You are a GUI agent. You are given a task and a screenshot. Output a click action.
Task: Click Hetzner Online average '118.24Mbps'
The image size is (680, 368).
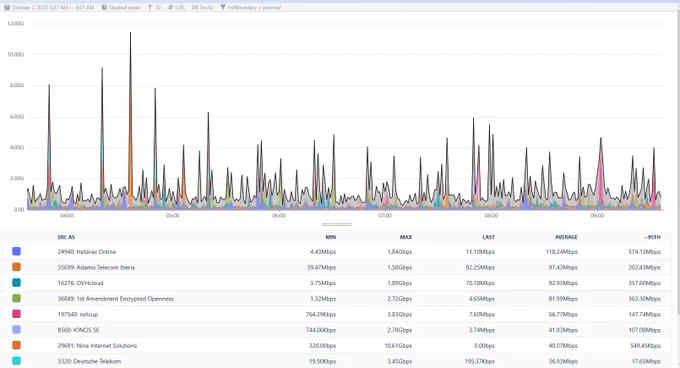point(562,252)
